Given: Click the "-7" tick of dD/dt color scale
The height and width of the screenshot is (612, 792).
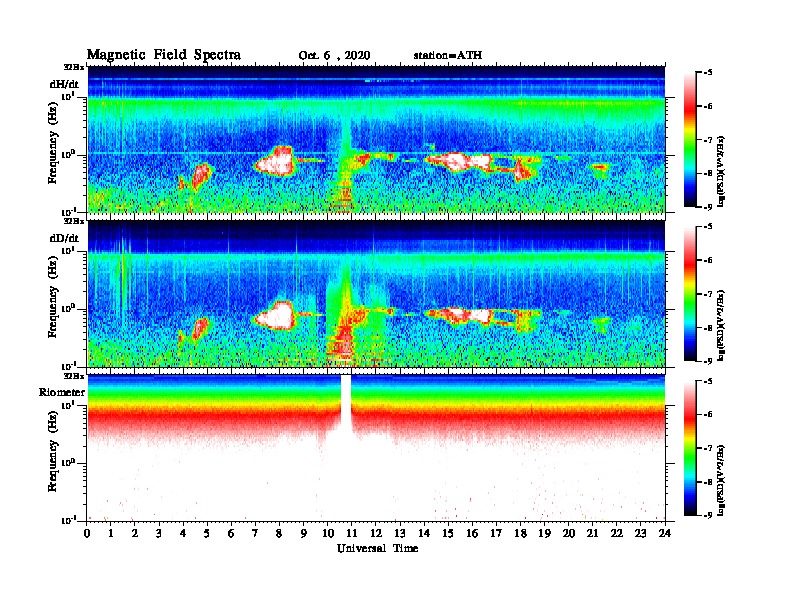Looking at the screenshot, I should tap(709, 294).
